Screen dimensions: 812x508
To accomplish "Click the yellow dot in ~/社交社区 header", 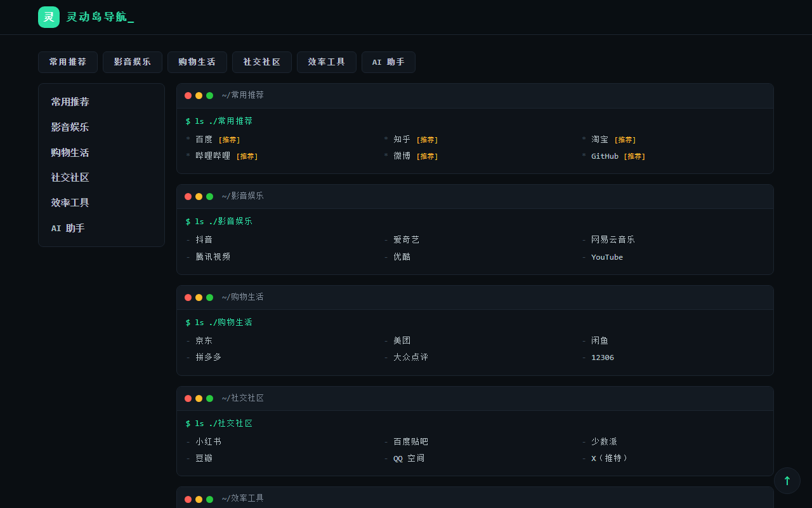I will 199,398.
